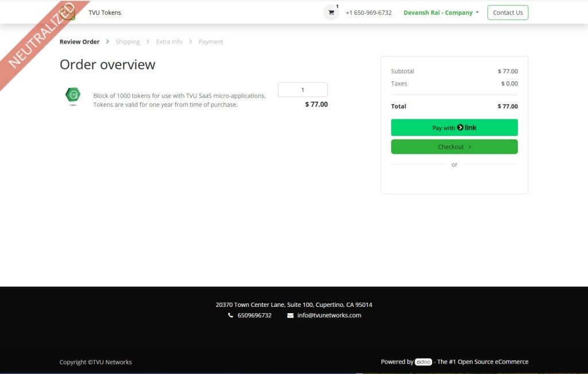Click the phone icon in the footer
Image resolution: width=588 pixels, height=374 pixels.
tap(231, 315)
